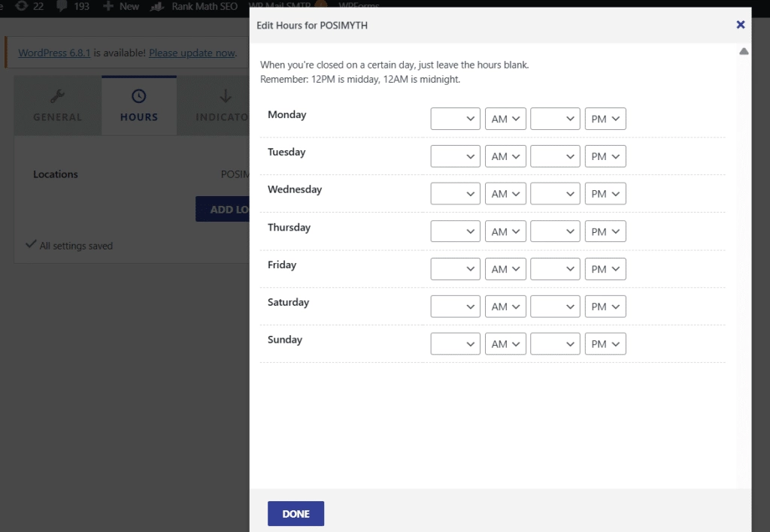Screen dimensions: 770x532
Task: Open Monday's opening hour dropdown
Action: [455, 118]
